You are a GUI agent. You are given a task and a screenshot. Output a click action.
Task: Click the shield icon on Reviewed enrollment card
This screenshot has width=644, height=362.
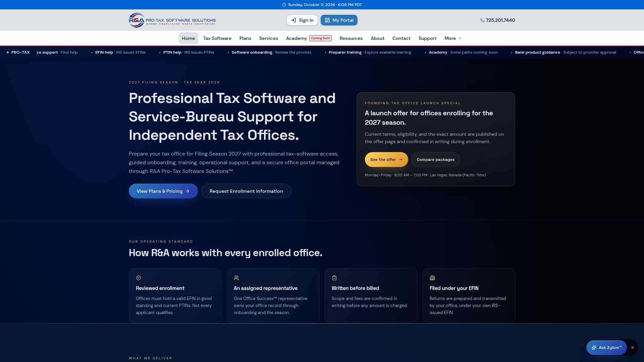pyautogui.click(x=139, y=278)
